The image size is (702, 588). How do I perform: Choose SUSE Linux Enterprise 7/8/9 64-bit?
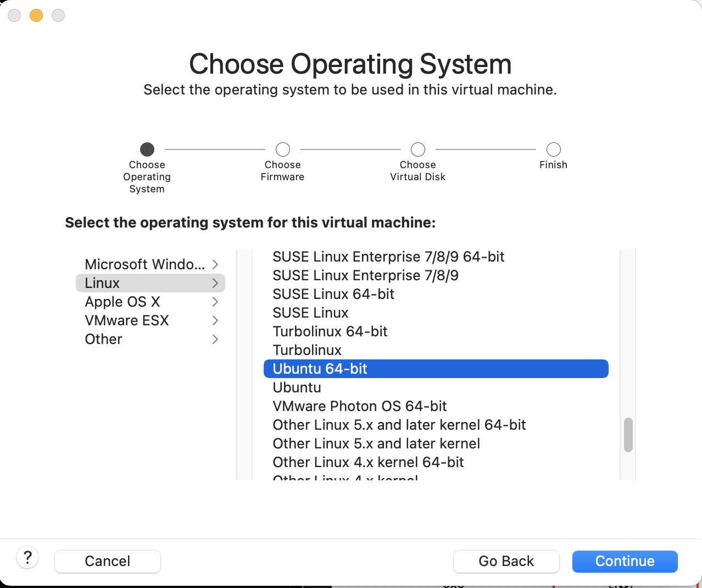[x=436, y=257]
